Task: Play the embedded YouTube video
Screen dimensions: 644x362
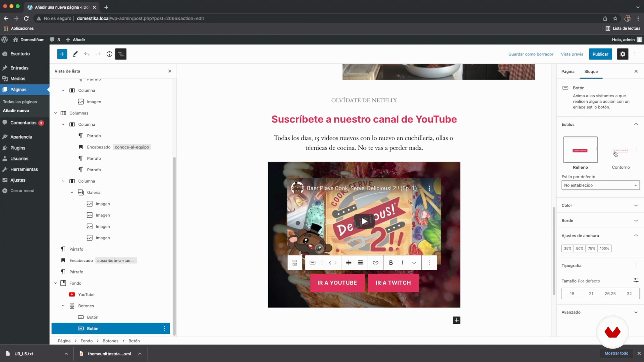Action: click(x=364, y=221)
